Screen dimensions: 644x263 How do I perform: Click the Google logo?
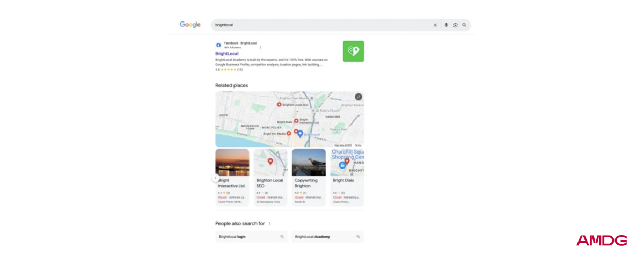(x=190, y=25)
